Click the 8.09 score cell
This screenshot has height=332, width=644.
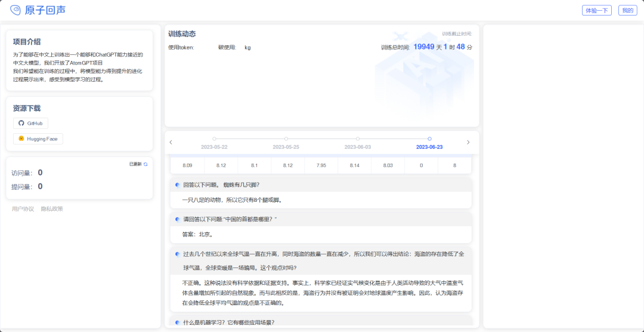click(x=187, y=165)
